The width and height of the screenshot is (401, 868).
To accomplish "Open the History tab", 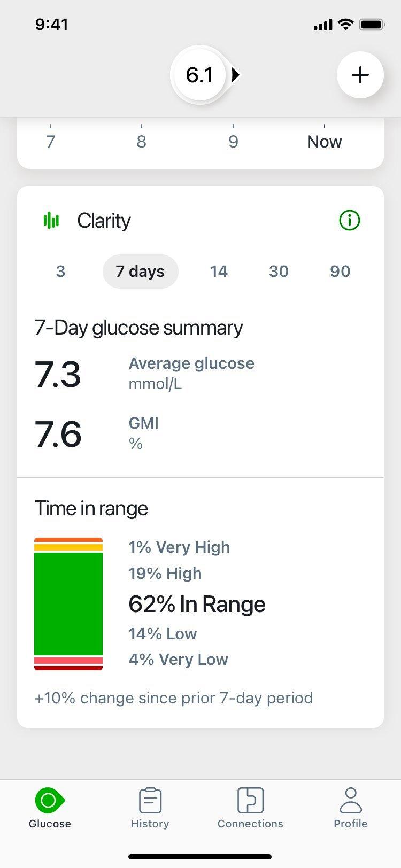I will tap(150, 808).
